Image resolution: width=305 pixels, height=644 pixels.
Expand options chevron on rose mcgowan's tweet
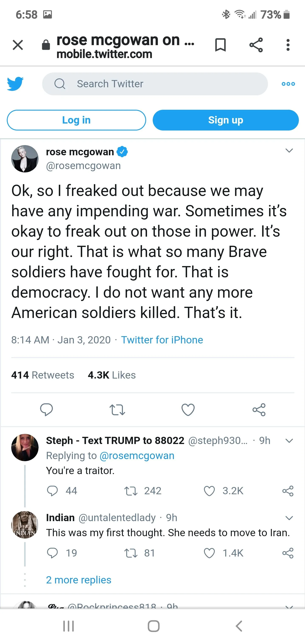coord(289,150)
